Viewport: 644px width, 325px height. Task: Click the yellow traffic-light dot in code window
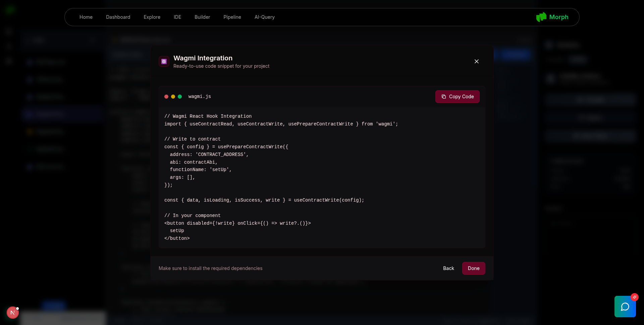point(173,97)
